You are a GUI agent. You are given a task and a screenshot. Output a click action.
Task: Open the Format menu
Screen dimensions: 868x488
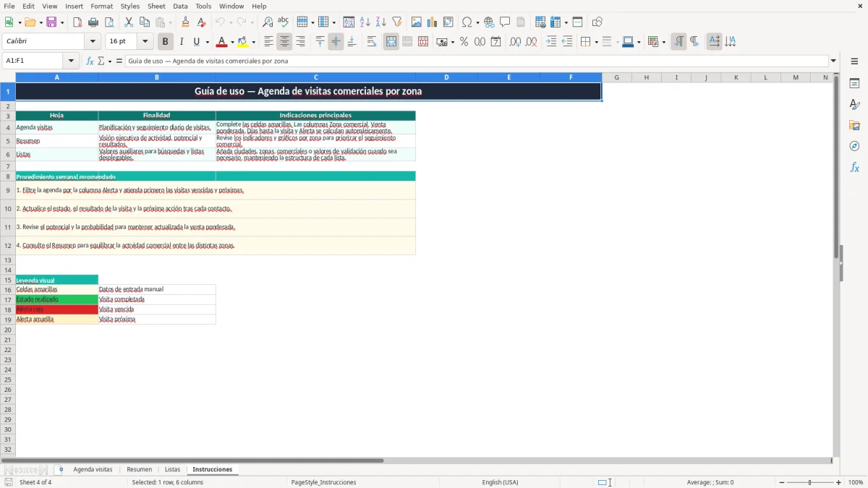click(102, 6)
